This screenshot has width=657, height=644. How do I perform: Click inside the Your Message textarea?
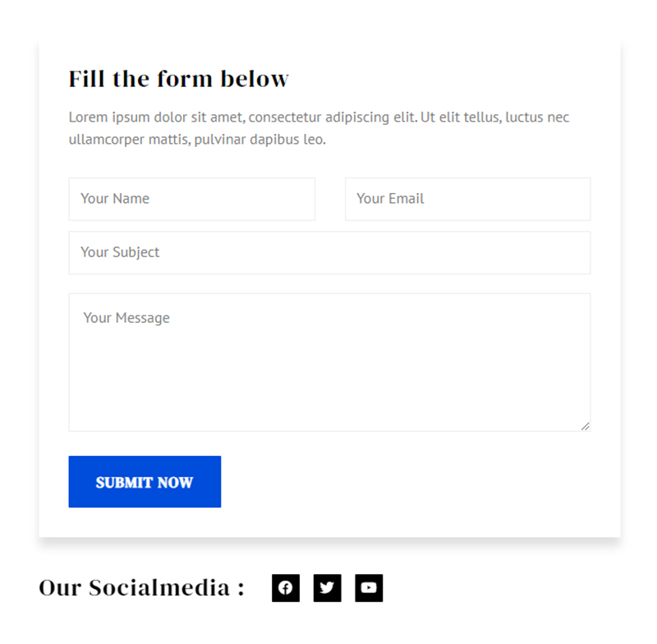[329, 362]
